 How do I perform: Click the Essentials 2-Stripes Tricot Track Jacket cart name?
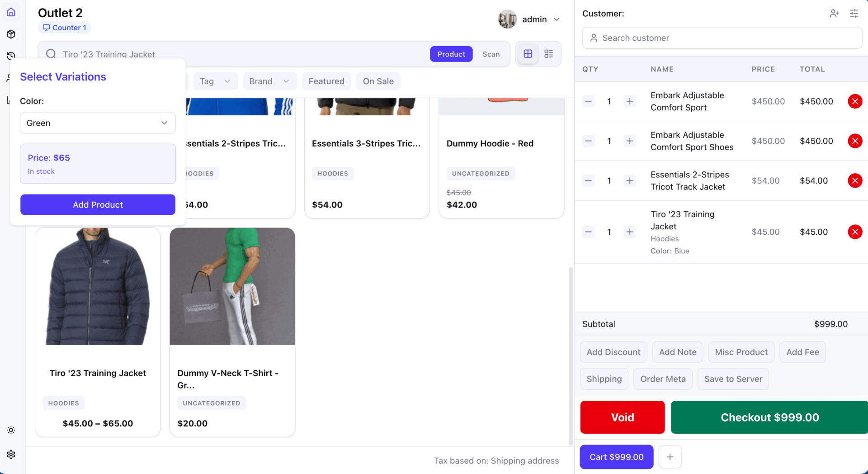pyautogui.click(x=690, y=181)
